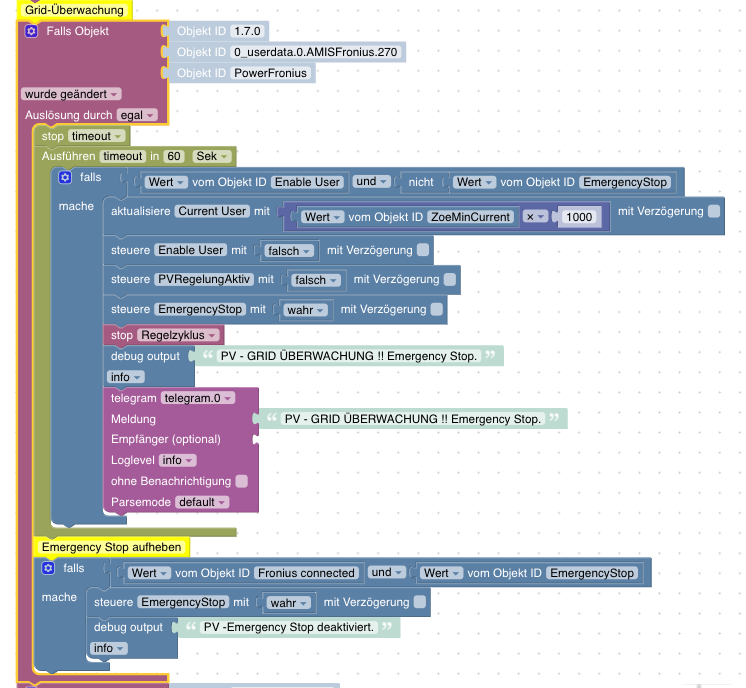The width and height of the screenshot is (746, 688).
Task: Edit Objekt ID field '1.7.0'
Action: click(247, 31)
